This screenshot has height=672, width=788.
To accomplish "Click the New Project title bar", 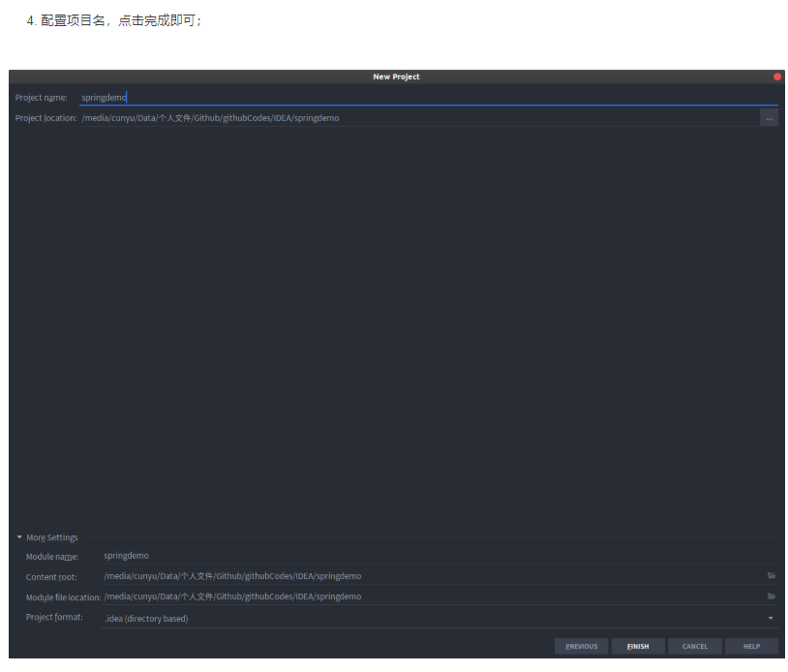I will tap(396, 76).
